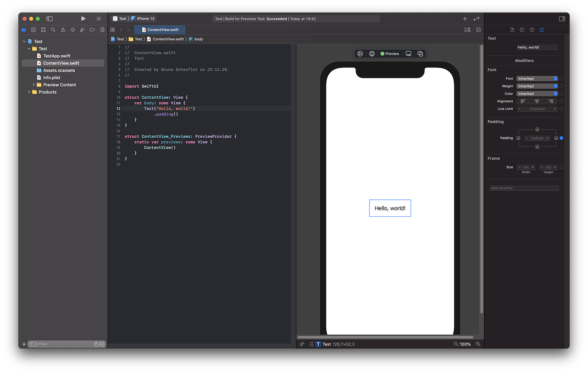Toggle the navigator sidebar button
Screen dimensions: 588x373
point(50,19)
